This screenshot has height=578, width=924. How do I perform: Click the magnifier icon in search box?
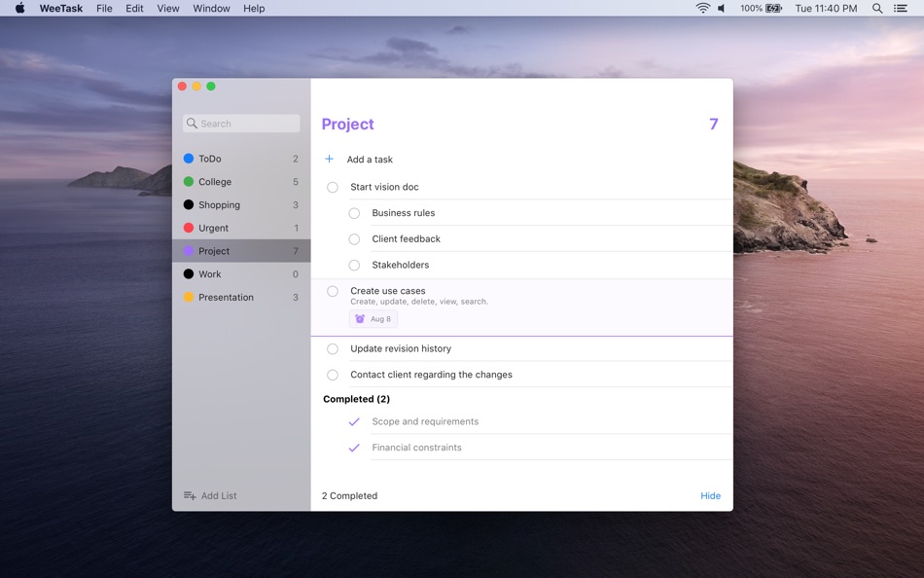[192, 124]
